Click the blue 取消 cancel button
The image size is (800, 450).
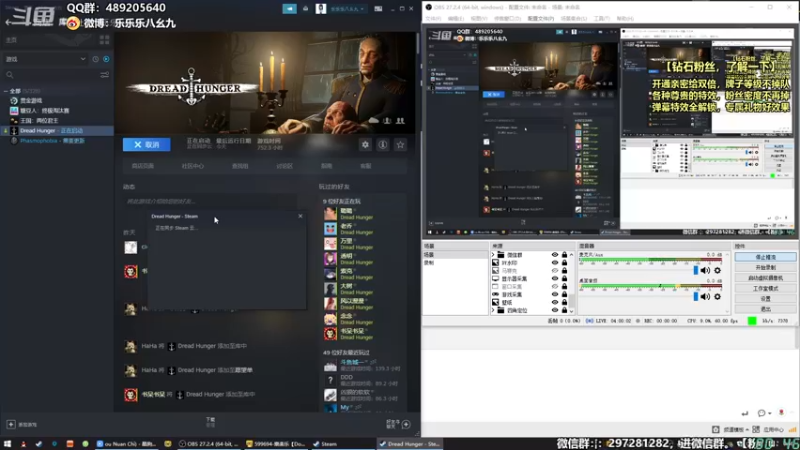146,144
